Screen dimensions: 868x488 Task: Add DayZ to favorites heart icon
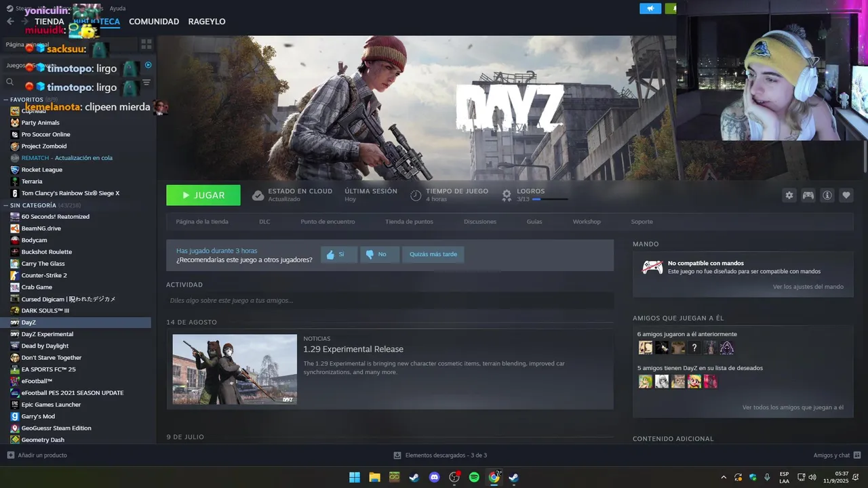[846, 195]
